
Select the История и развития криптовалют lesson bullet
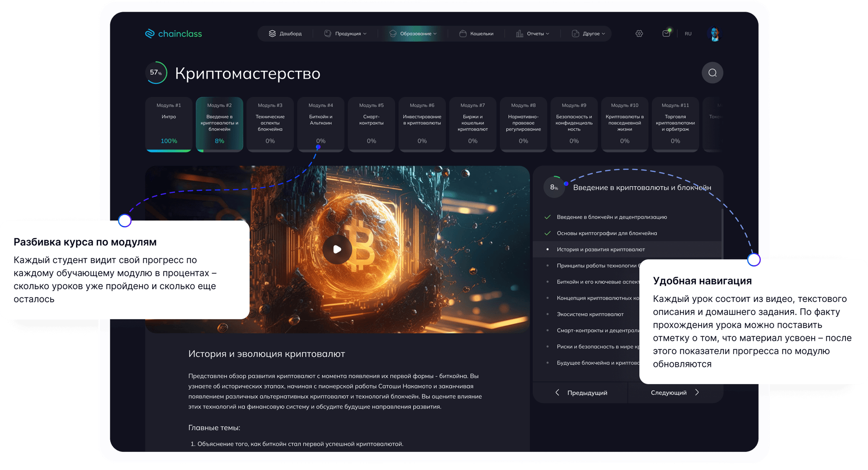click(547, 249)
